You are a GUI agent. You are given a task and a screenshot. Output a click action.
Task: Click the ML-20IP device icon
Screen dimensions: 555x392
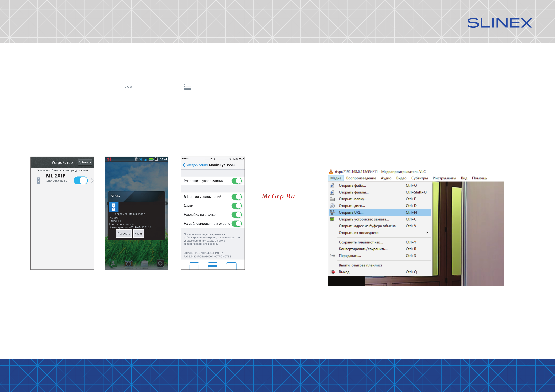click(38, 180)
